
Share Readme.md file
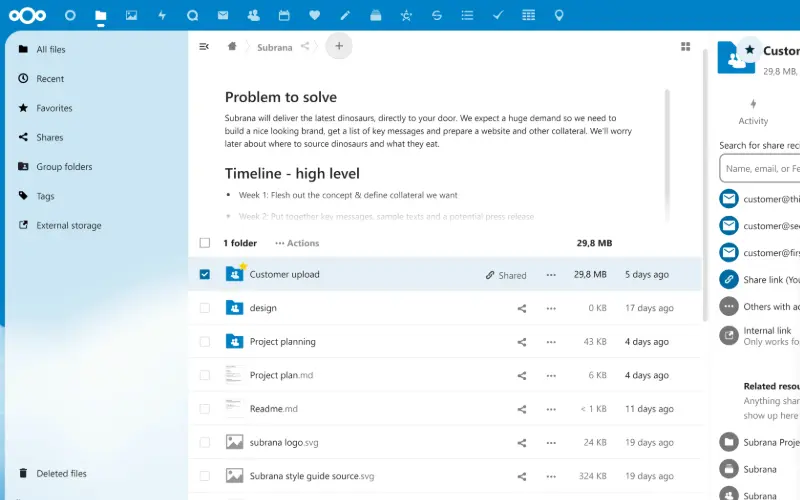point(522,409)
